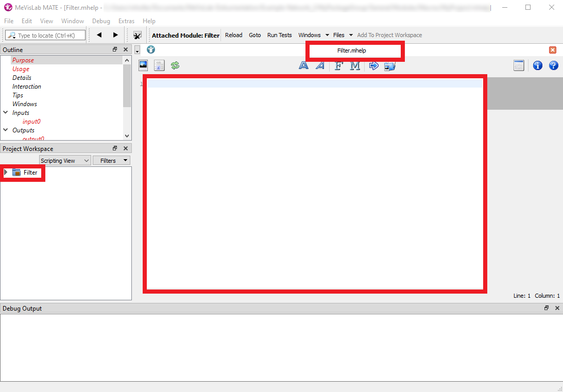Image resolution: width=563 pixels, height=392 pixels.
Task: Click the insert image icon in editor toolbar
Action: click(x=143, y=65)
